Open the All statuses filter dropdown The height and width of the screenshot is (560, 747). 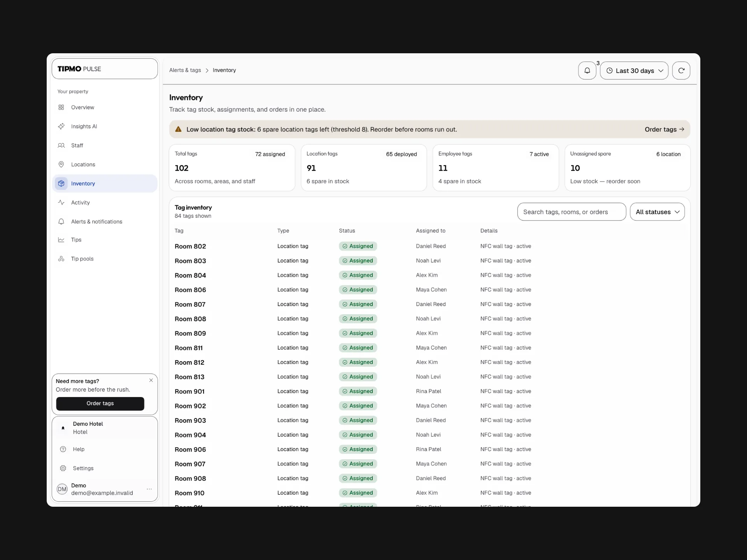click(x=657, y=212)
